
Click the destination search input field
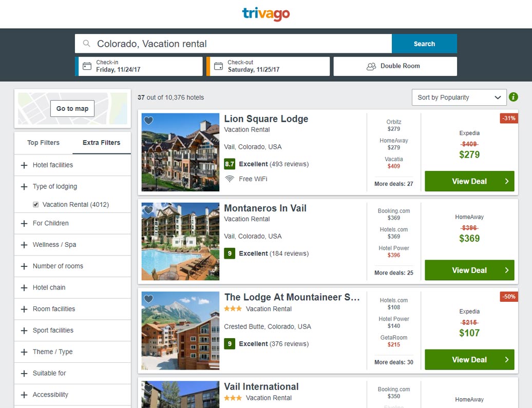coord(234,44)
